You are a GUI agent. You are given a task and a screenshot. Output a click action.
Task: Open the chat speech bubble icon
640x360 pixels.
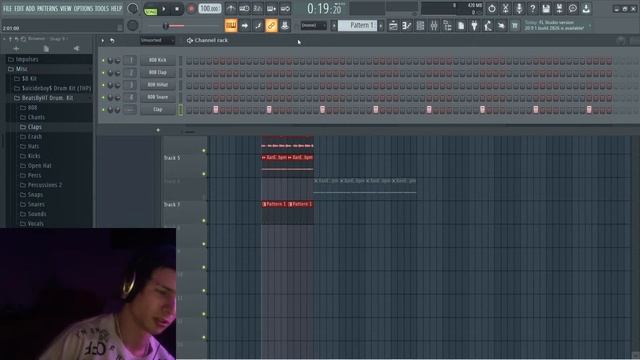pos(573,8)
